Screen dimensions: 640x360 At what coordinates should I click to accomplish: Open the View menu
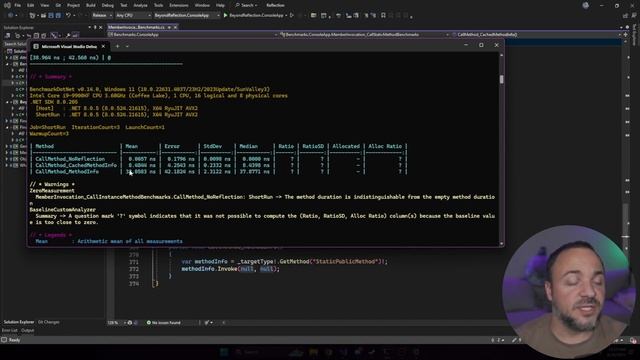[44, 5]
